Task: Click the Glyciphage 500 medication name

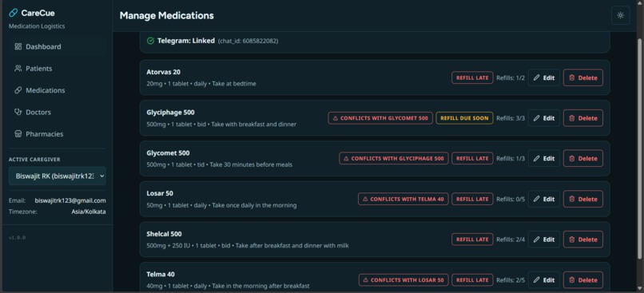Action: 170,113
